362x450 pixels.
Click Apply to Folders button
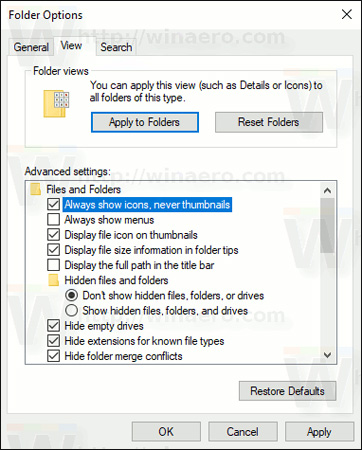click(x=145, y=122)
